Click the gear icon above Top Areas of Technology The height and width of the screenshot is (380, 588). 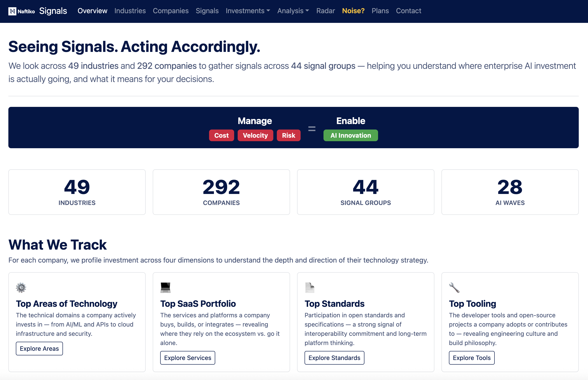21,287
